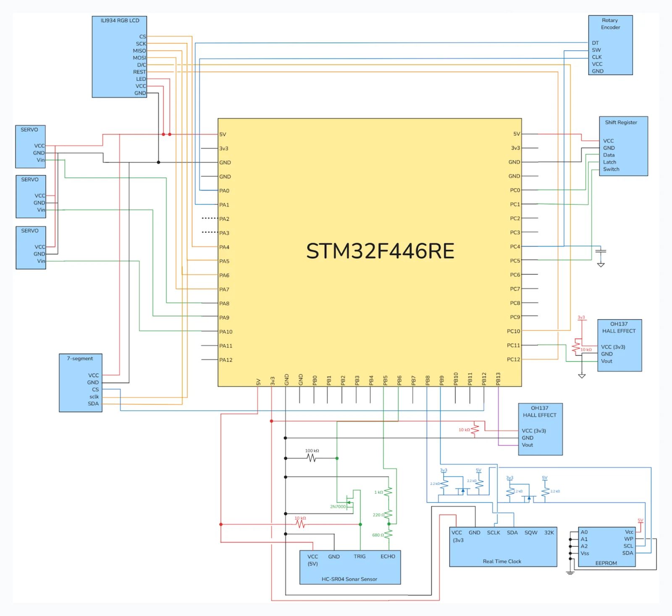The image size is (672, 616).
Task: Select the ILI934 RGB LCD block label
Action: click(120, 20)
